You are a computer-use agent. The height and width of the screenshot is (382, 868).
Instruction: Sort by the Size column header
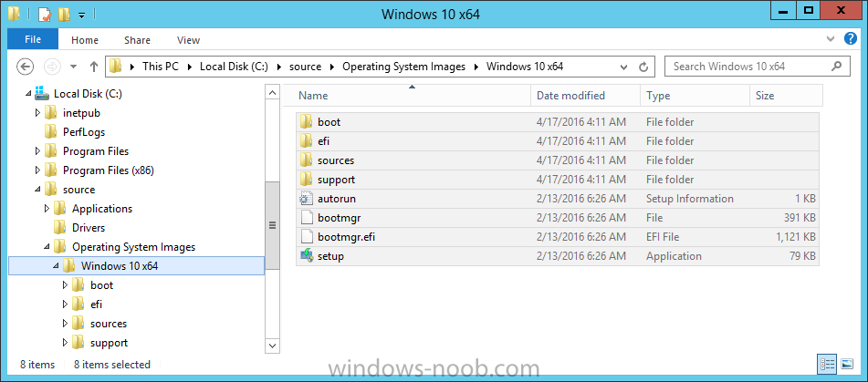coord(786,96)
